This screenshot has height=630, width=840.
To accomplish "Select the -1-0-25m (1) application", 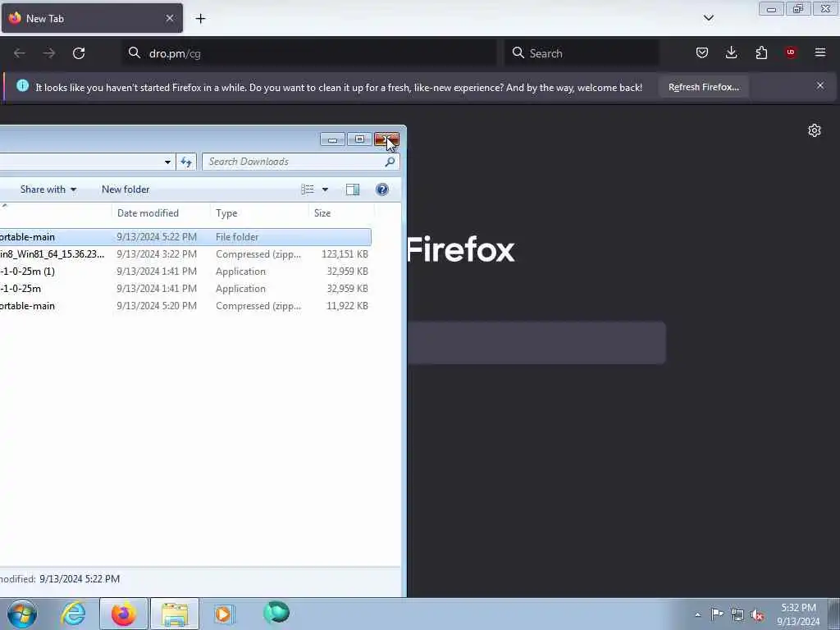I will (185, 271).
